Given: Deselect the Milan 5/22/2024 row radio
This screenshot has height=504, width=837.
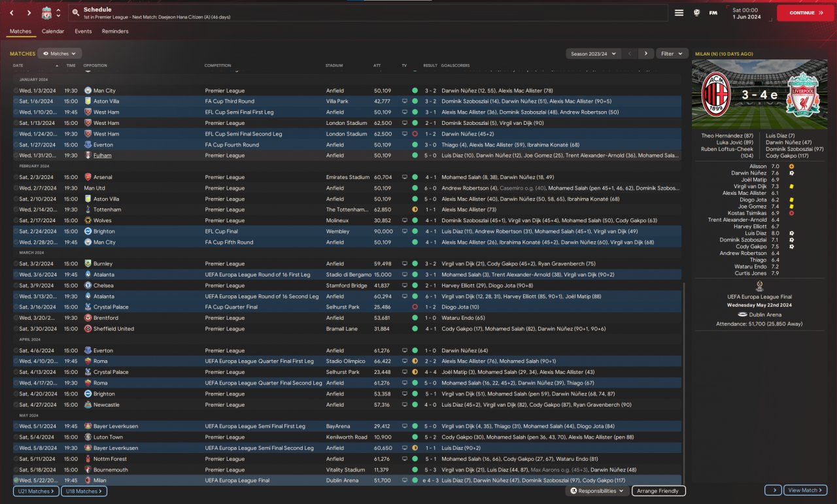Looking at the screenshot, I should pyautogui.click(x=16, y=480).
